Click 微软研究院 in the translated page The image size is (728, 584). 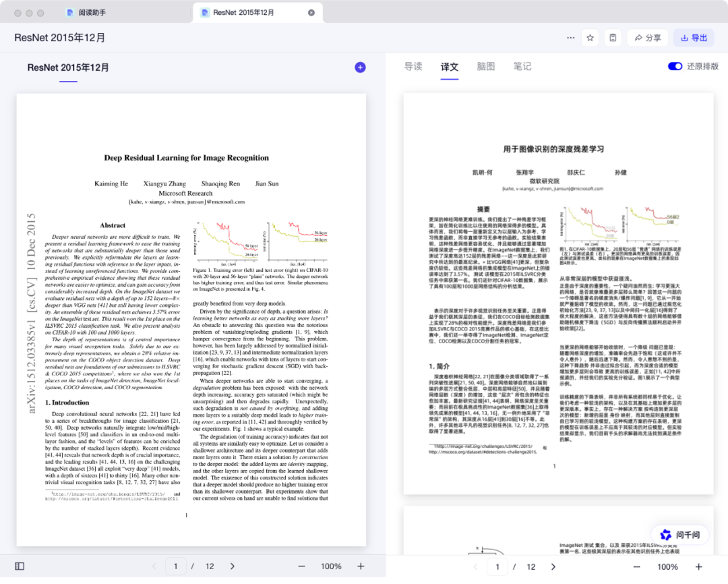click(544, 181)
